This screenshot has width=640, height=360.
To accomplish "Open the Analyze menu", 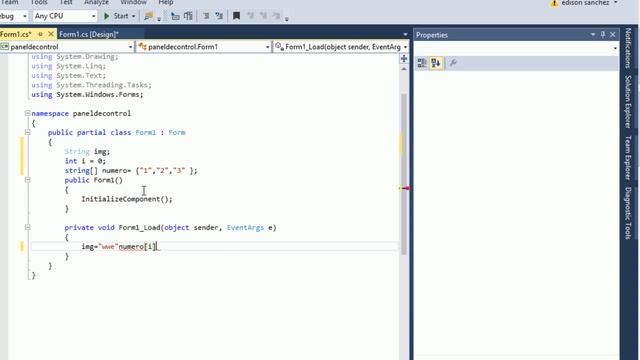I will (96, 2).
